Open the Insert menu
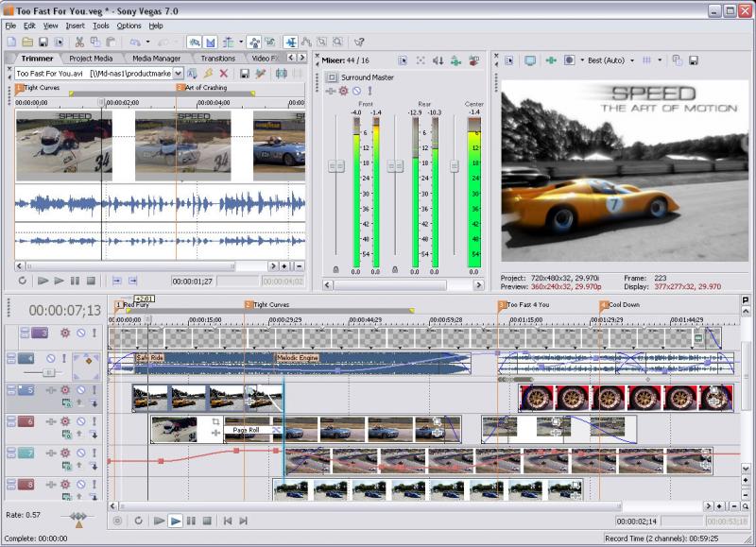 point(75,26)
